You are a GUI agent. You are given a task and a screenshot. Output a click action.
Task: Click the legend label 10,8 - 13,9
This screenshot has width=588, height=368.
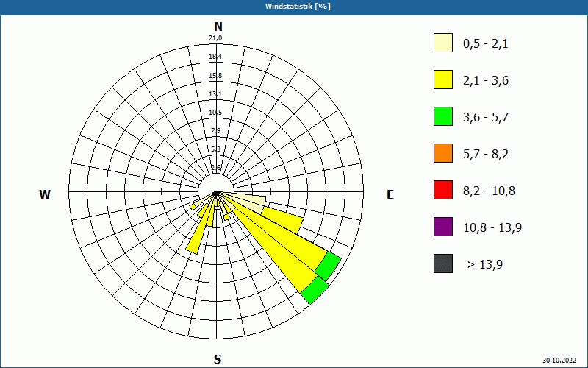[x=492, y=228]
